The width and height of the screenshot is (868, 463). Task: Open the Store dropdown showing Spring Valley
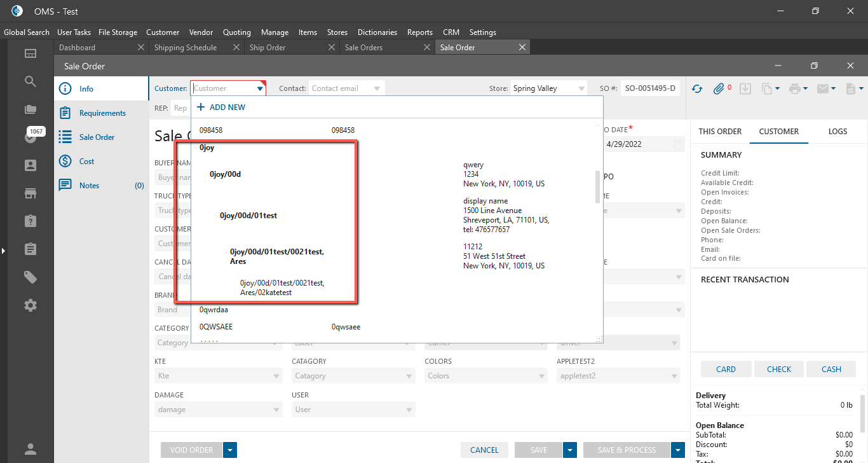point(581,89)
